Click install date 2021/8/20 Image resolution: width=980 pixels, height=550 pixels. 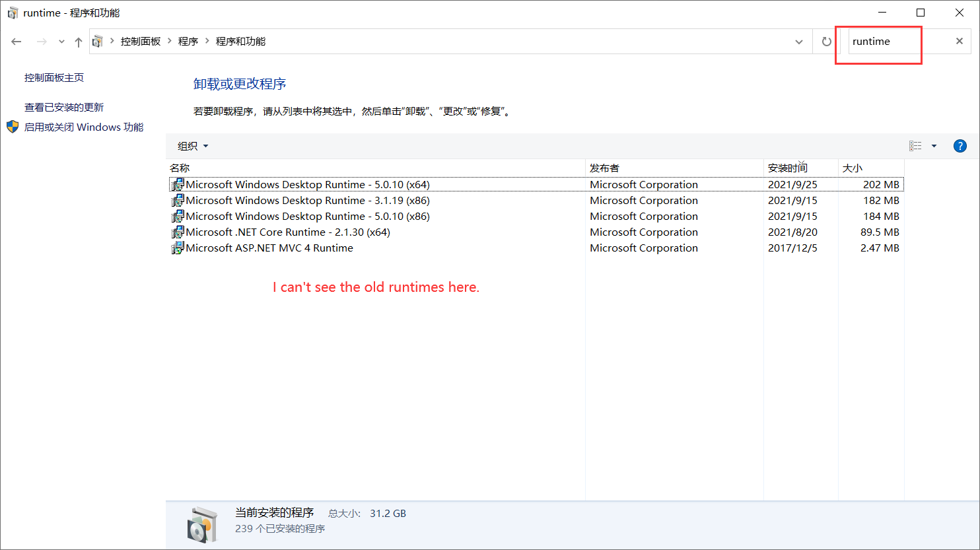pos(792,232)
